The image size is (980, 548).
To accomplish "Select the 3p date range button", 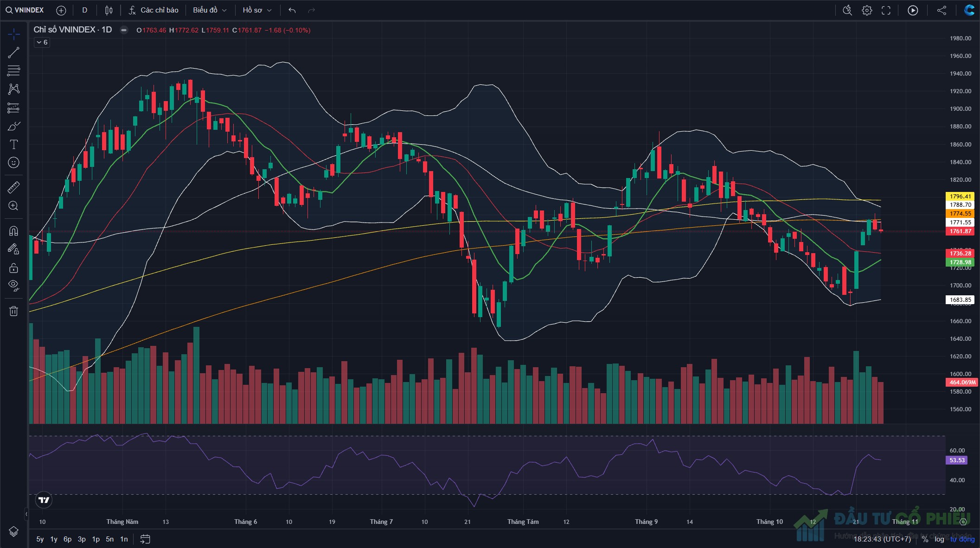I will (82, 539).
